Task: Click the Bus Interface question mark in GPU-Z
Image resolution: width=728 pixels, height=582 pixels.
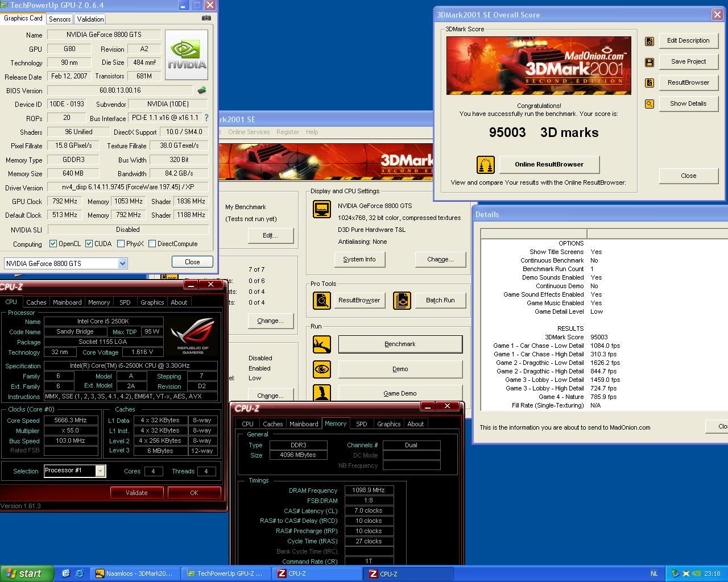Action: point(206,118)
